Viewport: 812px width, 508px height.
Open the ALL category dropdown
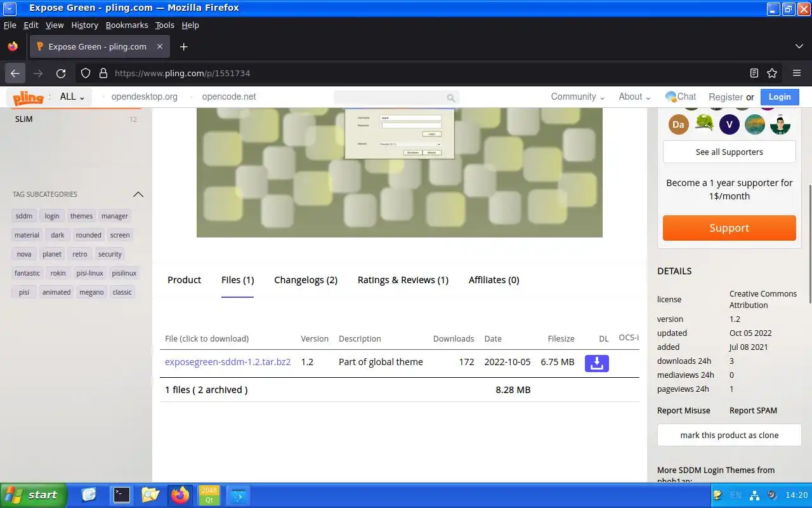point(72,97)
